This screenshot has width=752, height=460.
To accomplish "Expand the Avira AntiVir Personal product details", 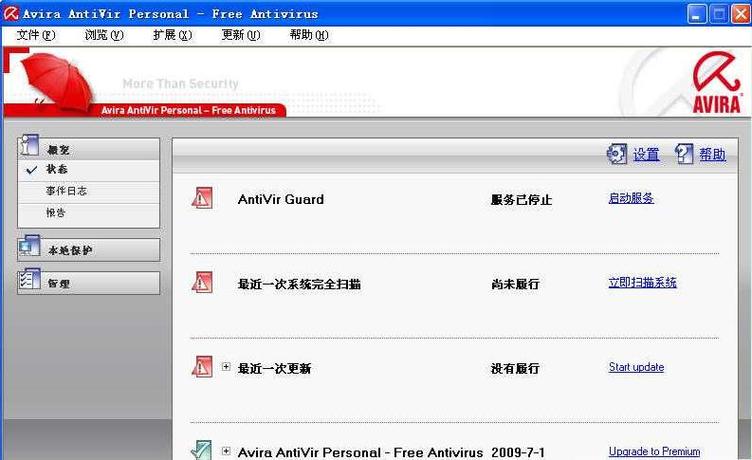I will [226, 451].
